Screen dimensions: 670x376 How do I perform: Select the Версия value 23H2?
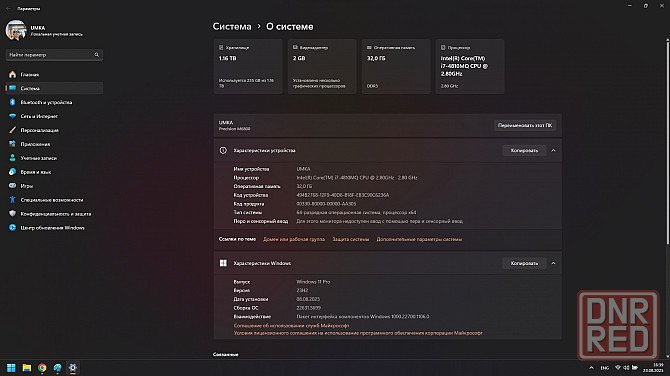[x=302, y=291]
